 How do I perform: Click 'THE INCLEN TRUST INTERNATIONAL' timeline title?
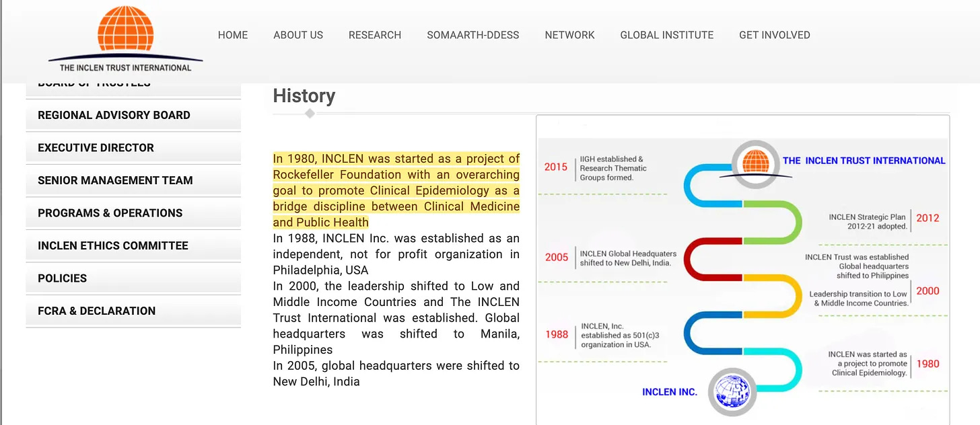(x=864, y=161)
